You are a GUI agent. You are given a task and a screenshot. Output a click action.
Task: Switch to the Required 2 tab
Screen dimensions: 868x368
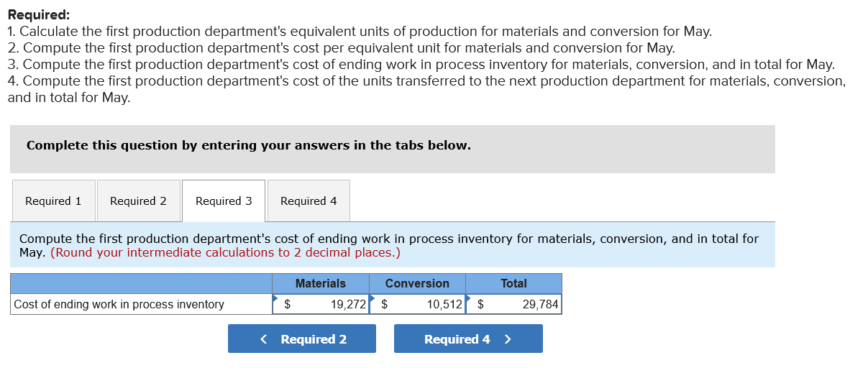pos(138,201)
